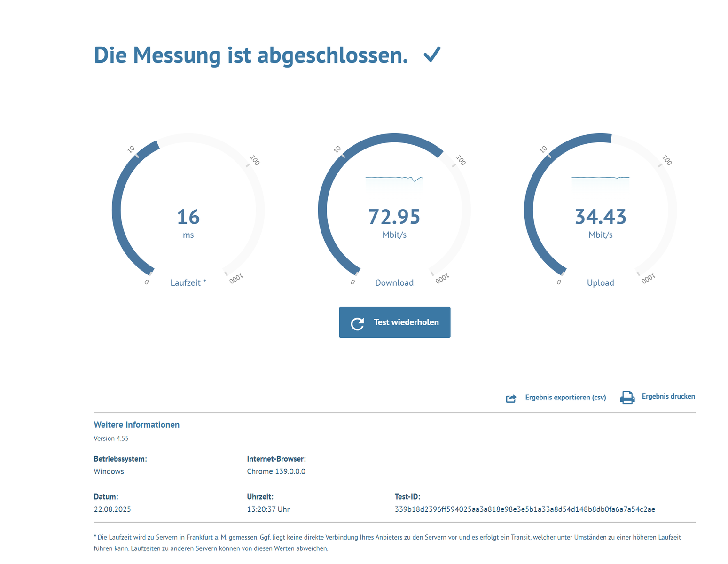Click the Laufzeit gauge label
Image resolution: width=728 pixels, height=564 pixels.
(188, 282)
